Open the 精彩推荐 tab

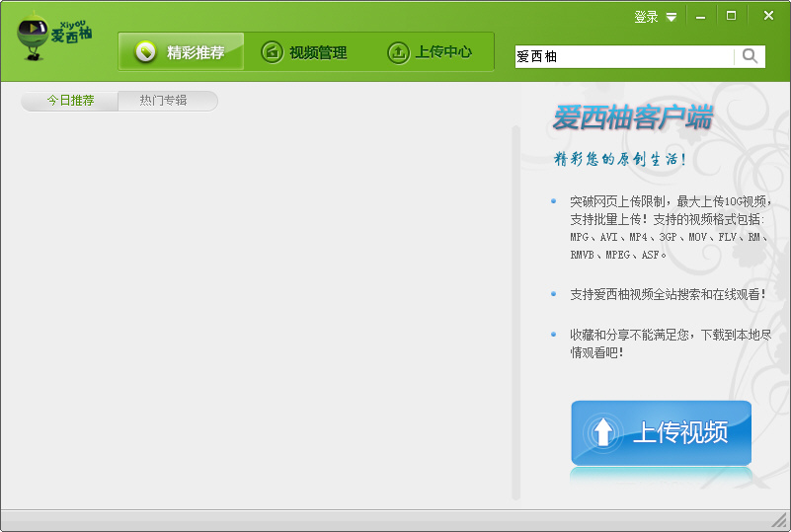click(181, 51)
